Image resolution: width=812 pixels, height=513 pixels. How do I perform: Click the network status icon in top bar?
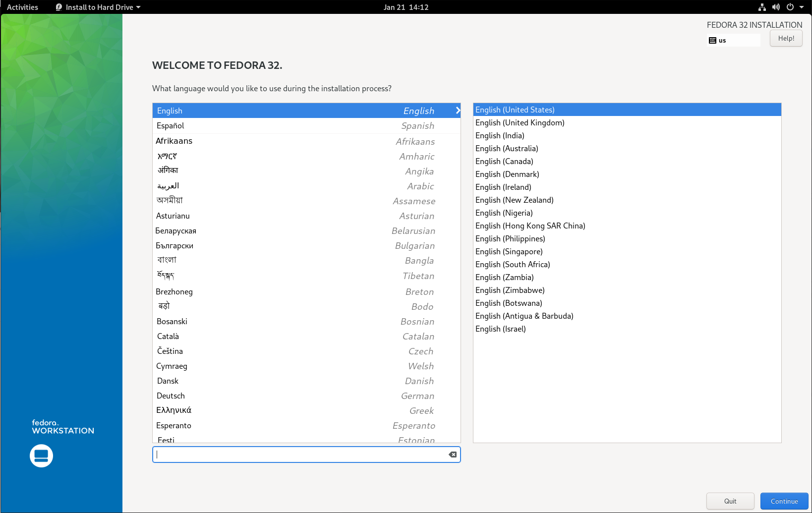(762, 7)
